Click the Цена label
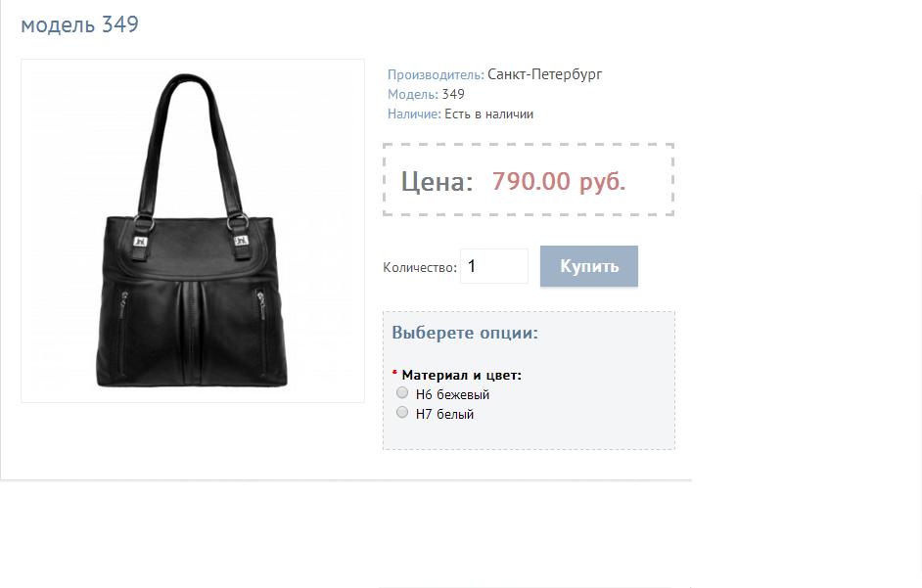 437,182
